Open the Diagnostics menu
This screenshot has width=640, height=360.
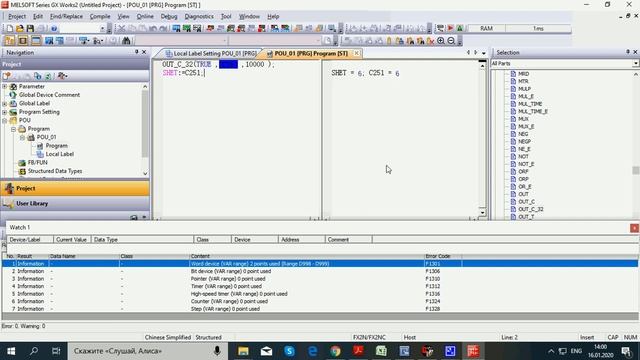tap(199, 16)
